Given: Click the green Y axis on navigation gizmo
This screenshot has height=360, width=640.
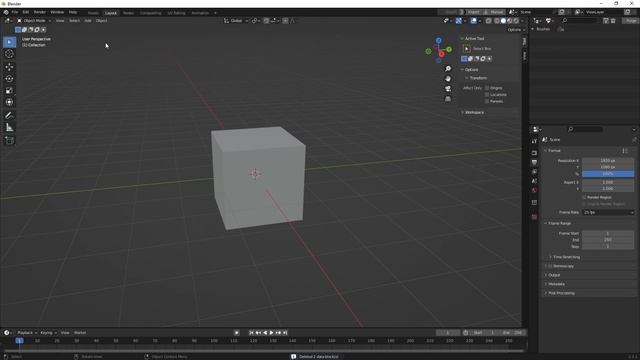Looking at the screenshot, I should pos(449,49).
